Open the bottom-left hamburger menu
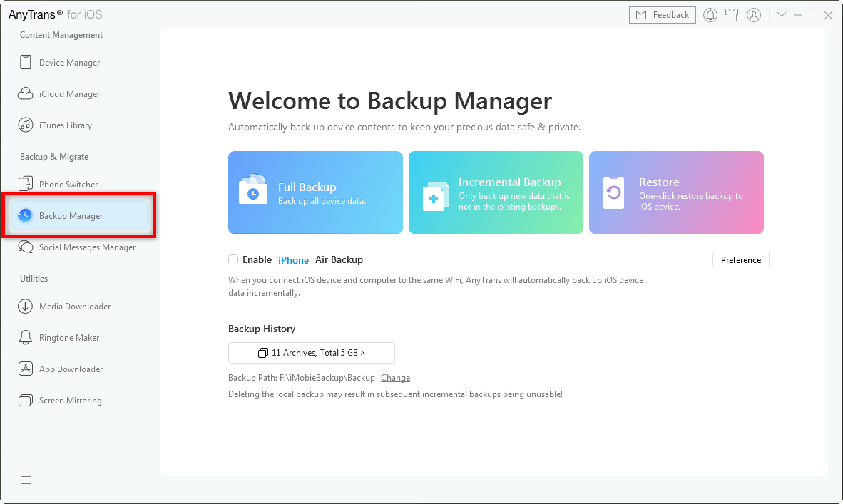The width and height of the screenshot is (843, 504). 26,480
